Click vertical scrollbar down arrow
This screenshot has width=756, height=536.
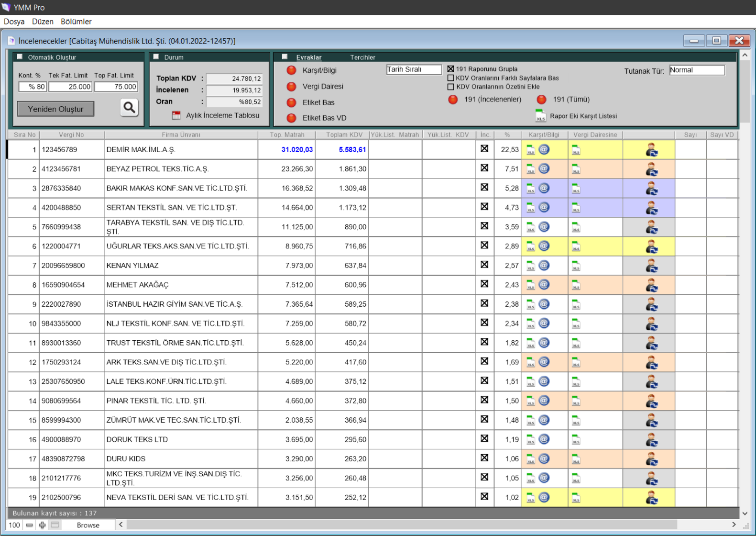(745, 513)
